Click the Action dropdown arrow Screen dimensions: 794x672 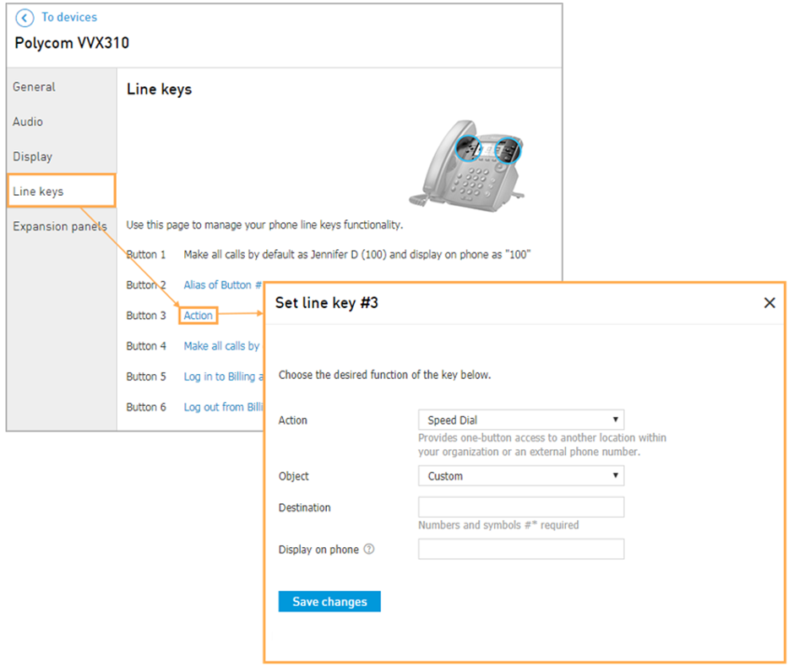pos(615,420)
